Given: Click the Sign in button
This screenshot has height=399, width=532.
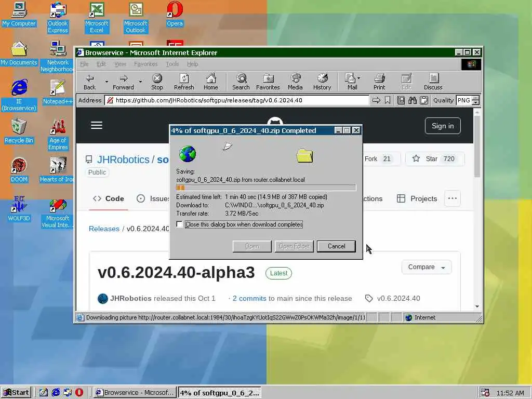Looking at the screenshot, I should pyautogui.click(x=443, y=126).
